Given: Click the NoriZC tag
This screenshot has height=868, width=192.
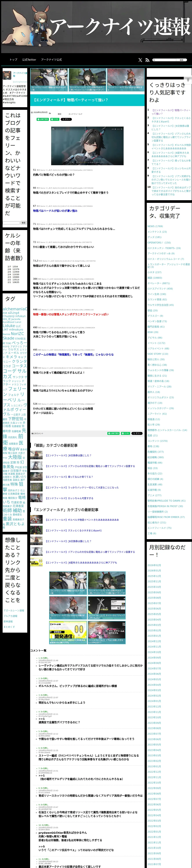Looking at the screenshot, I should coord(18,334).
